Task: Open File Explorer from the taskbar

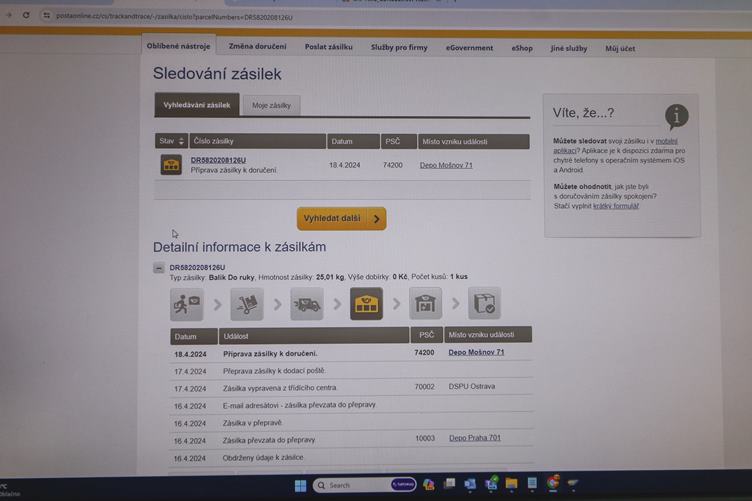Action: coord(511,484)
